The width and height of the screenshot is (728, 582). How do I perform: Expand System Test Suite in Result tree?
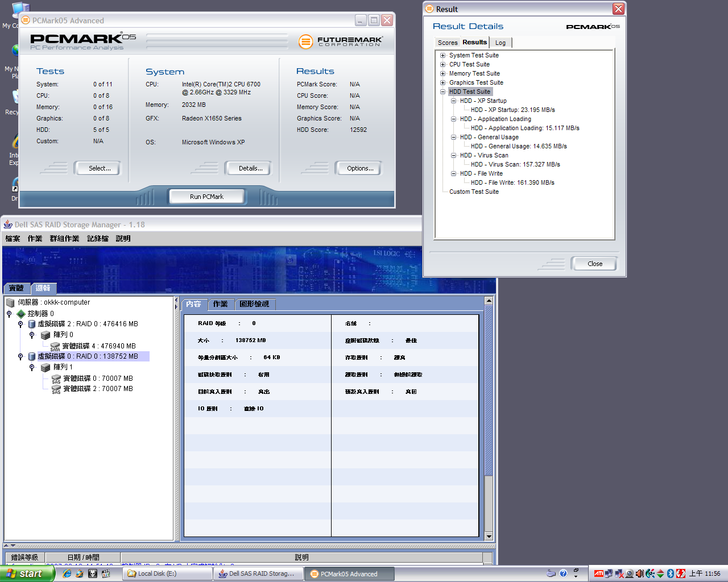pyautogui.click(x=442, y=56)
